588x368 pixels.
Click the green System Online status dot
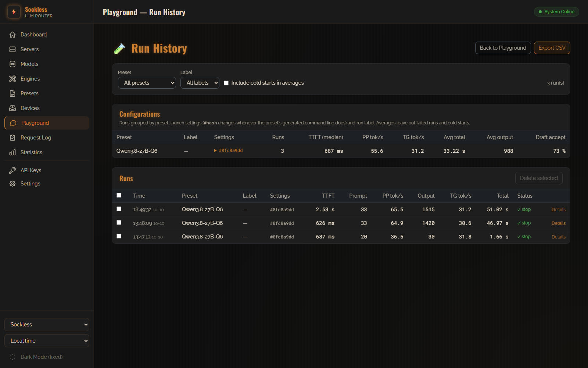(540, 12)
